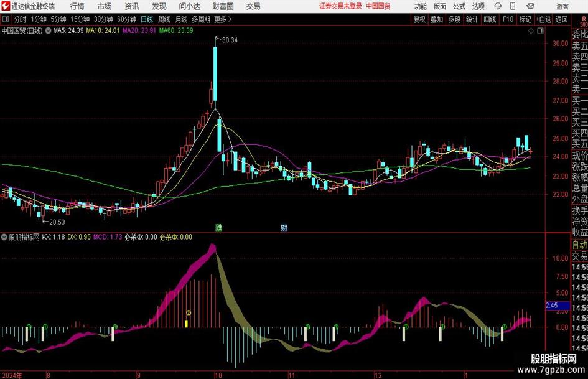Click the 现价 label in side panel
588x379 pixels.
[x=580, y=156]
